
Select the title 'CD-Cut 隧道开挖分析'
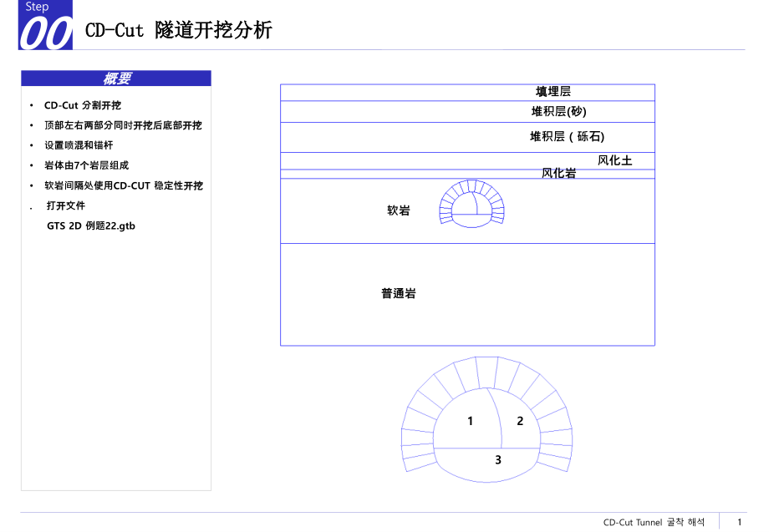(x=179, y=30)
